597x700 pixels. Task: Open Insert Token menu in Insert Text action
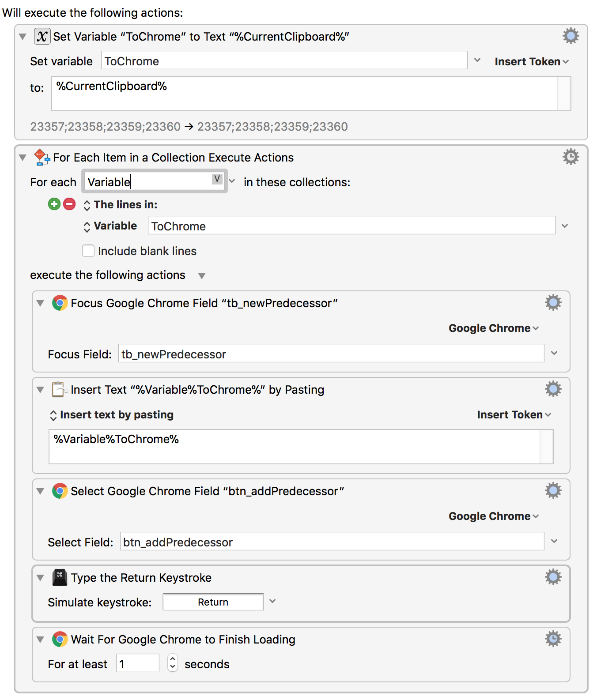[514, 414]
